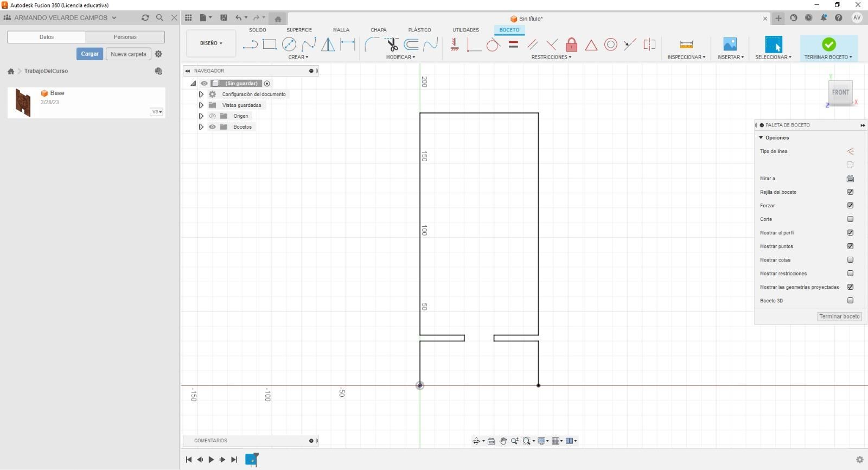
Task: Apply the Equal constraint
Action: coord(513,45)
